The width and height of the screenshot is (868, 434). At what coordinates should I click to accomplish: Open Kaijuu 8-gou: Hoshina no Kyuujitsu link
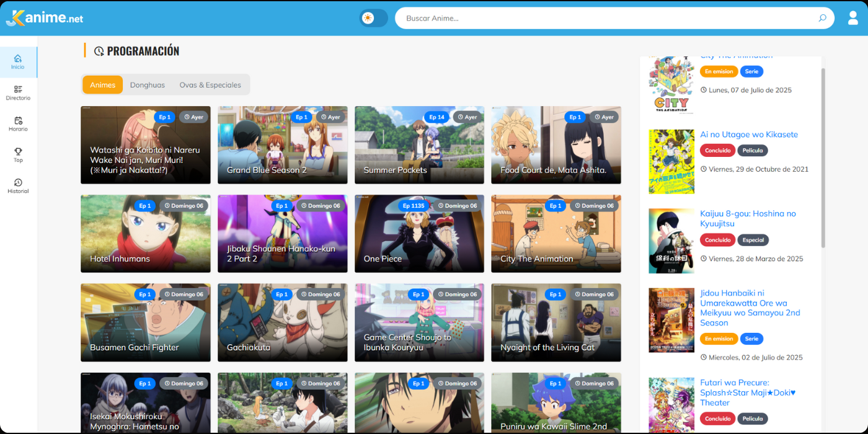click(748, 218)
